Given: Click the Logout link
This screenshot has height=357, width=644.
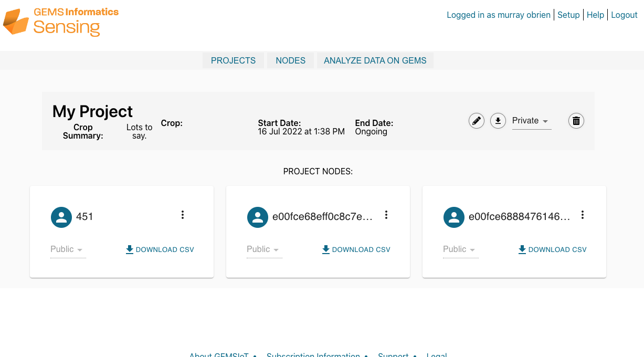Looking at the screenshot, I should [624, 15].
